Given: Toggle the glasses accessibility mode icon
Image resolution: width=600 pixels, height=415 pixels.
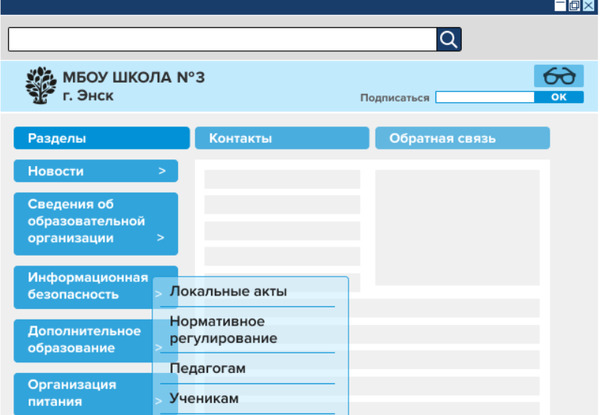Looking at the screenshot, I should click(x=558, y=76).
